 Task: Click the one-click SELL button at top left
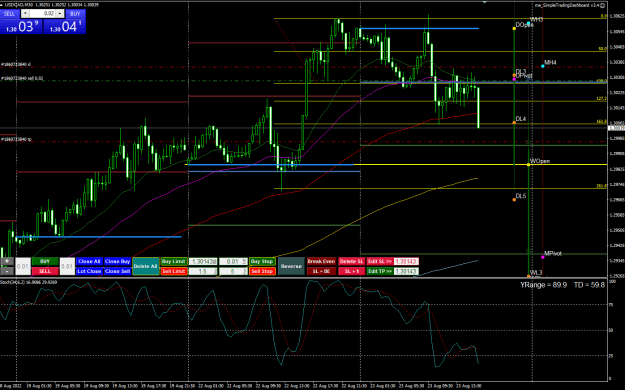tap(9, 14)
